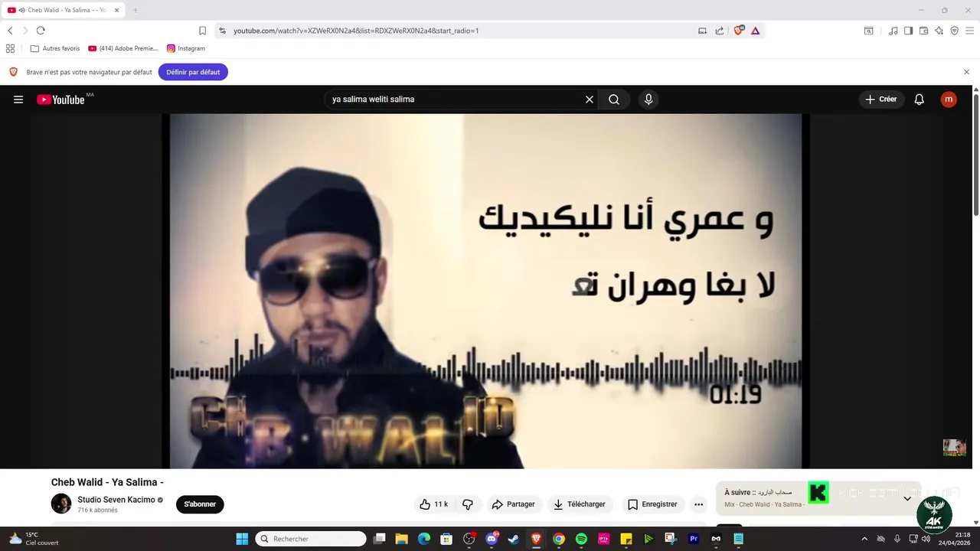Expand the À suivre playlist panel

[907, 498]
